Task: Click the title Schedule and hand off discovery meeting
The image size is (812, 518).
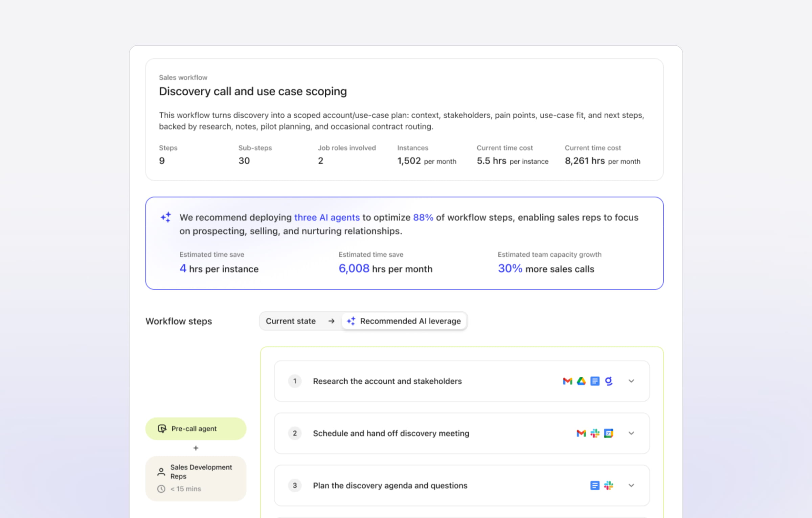Action: coord(391,433)
